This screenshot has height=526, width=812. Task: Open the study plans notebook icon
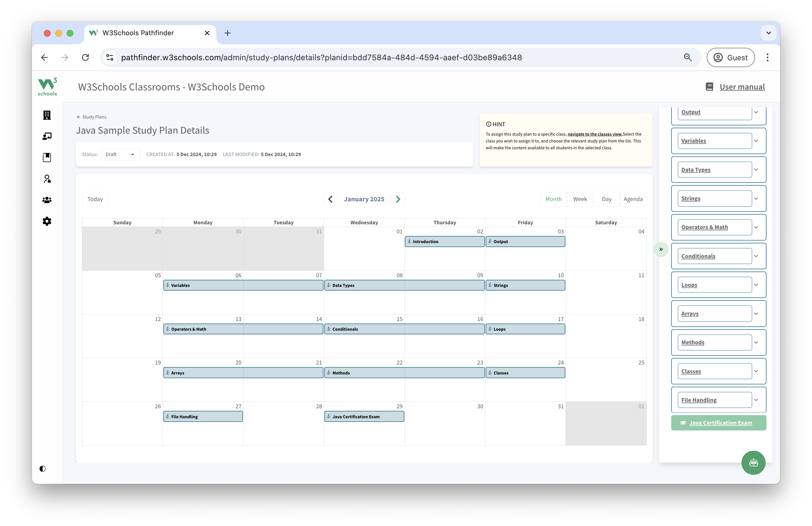[x=47, y=158]
